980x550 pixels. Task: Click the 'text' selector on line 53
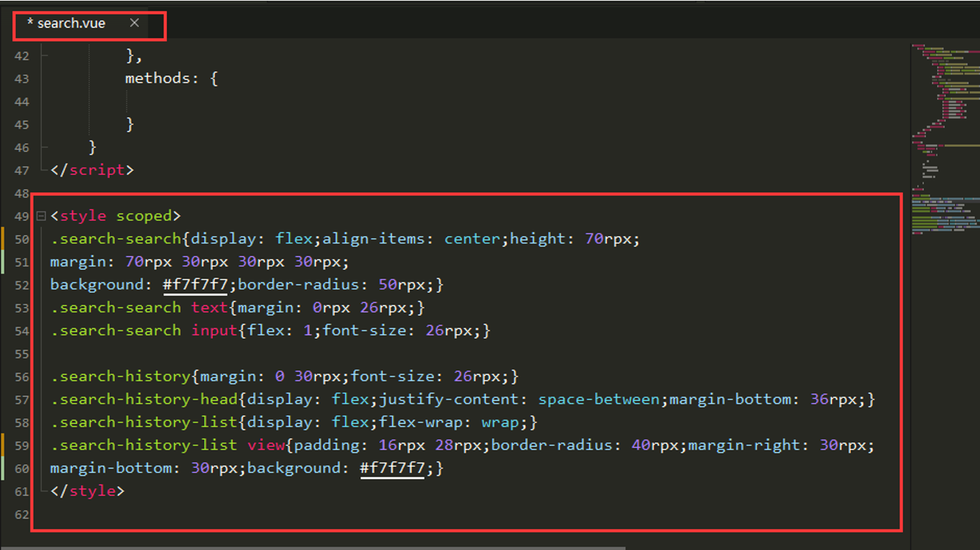click(209, 307)
